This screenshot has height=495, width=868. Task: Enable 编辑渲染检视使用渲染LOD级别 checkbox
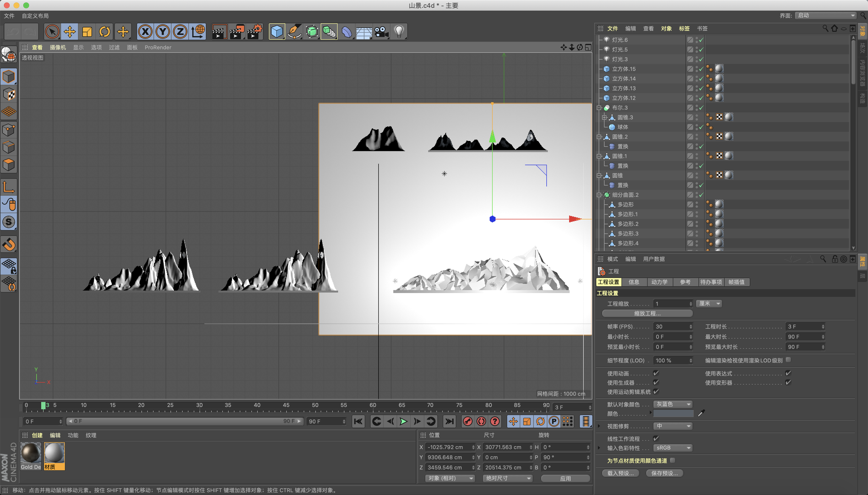pyautogui.click(x=788, y=360)
